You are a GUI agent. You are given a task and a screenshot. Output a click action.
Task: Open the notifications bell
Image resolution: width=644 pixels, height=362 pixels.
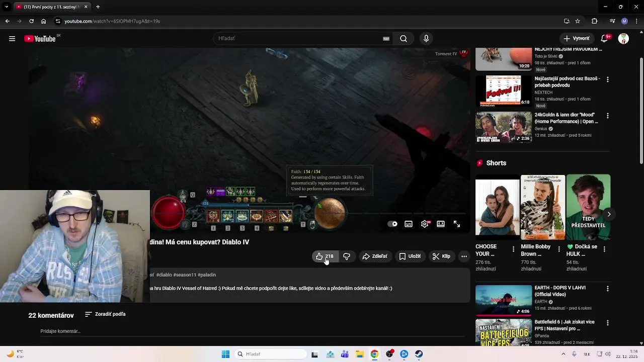(x=605, y=39)
